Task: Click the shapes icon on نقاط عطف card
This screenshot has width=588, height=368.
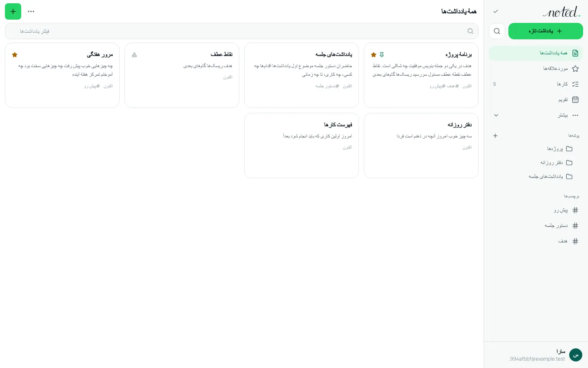Action: coord(134,55)
